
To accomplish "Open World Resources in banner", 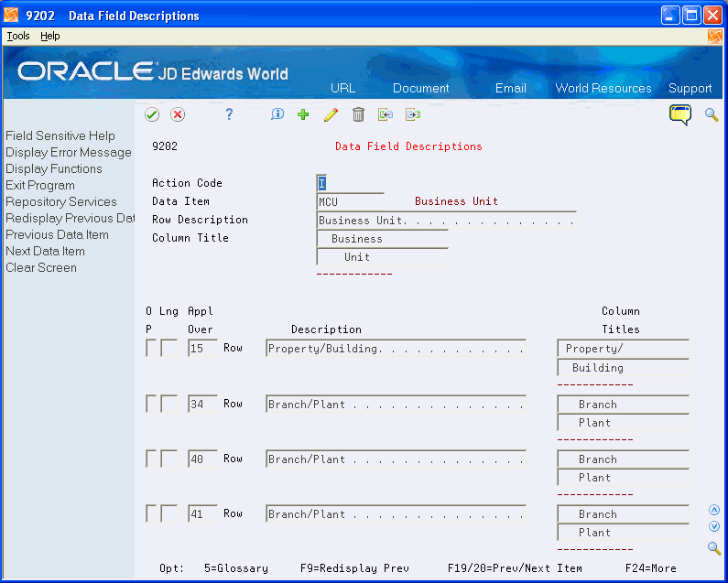I will click(603, 88).
